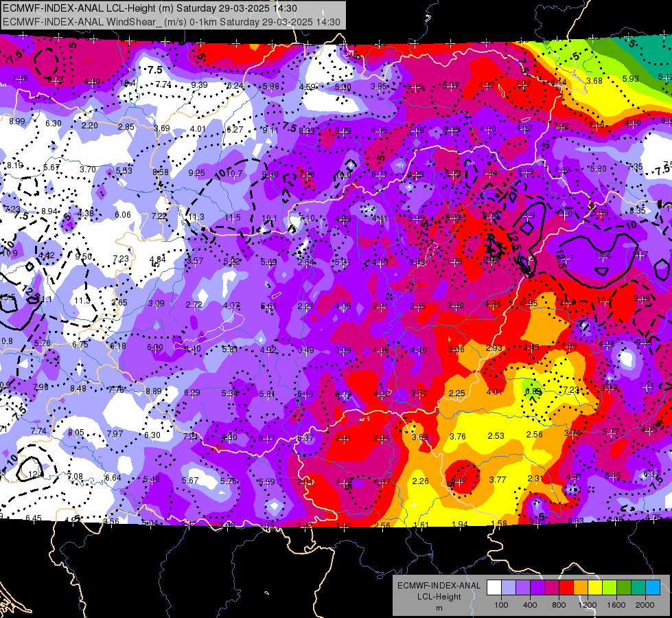The width and height of the screenshot is (672, 618).
Task: Click the grid value 1.58
Action: click(499, 523)
